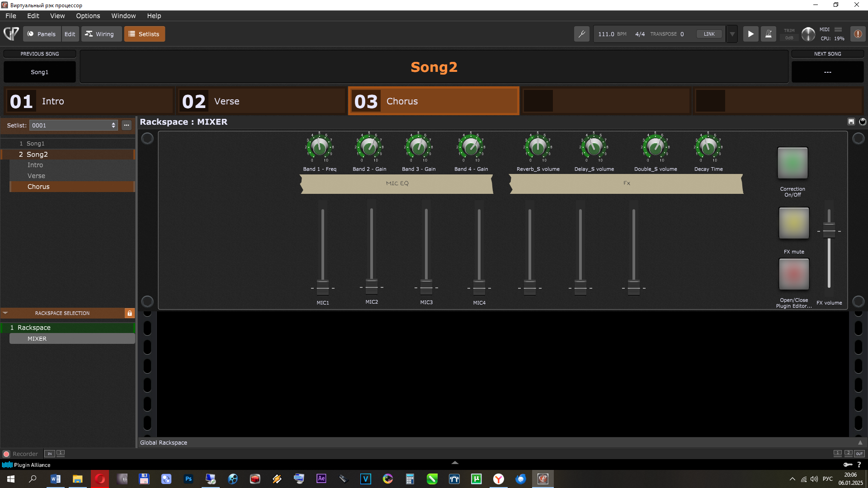Click the rackspace save icon
Viewport: 868px width, 488px height.
(x=851, y=122)
